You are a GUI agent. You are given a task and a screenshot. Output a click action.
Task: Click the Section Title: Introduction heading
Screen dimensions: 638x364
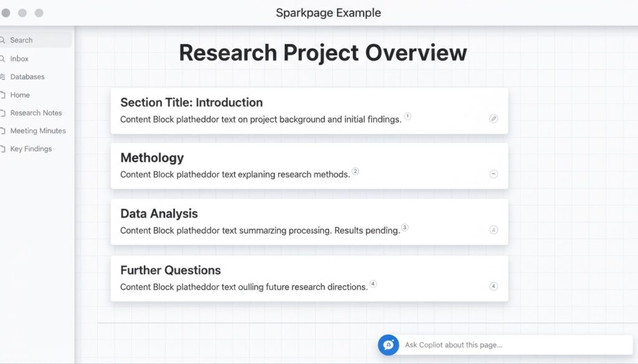(191, 103)
